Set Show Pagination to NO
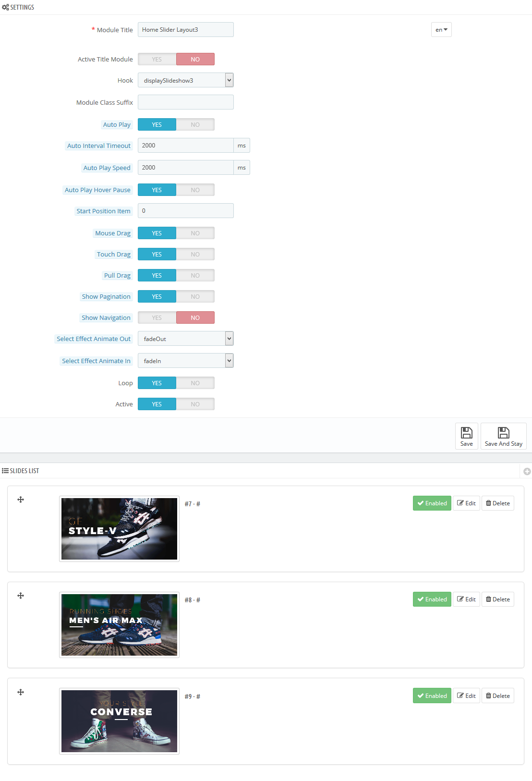Viewport: 532px width, 781px height. (x=195, y=296)
